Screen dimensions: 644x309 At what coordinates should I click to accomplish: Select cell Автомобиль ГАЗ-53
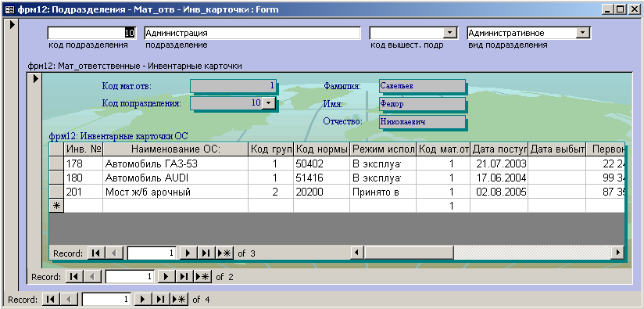tap(176, 164)
